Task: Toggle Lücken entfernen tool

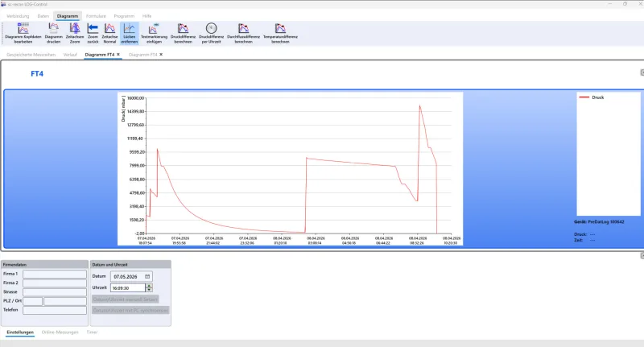Action: point(130,33)
